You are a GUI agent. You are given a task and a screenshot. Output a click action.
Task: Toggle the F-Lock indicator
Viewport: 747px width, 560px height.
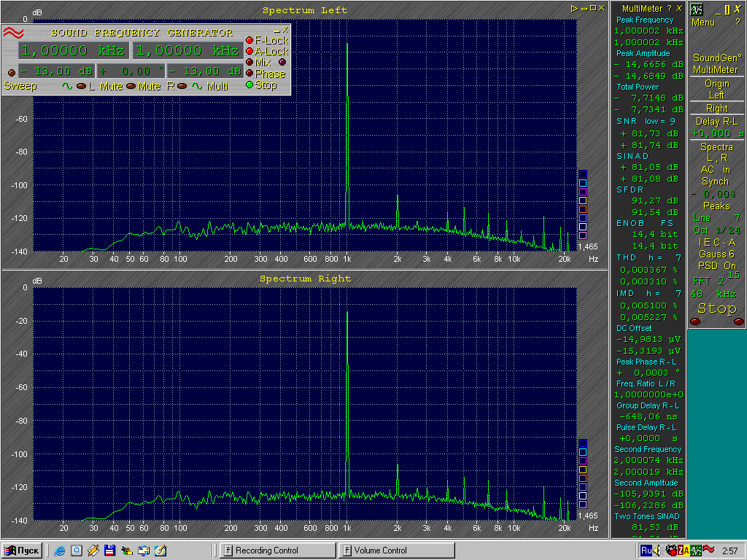click(x=250, y=41)
